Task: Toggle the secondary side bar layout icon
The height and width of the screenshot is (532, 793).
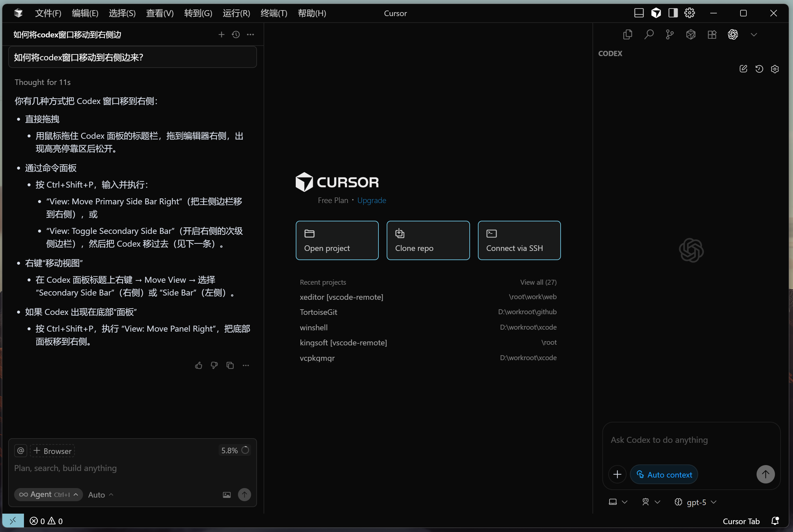Action: (673, 13)
